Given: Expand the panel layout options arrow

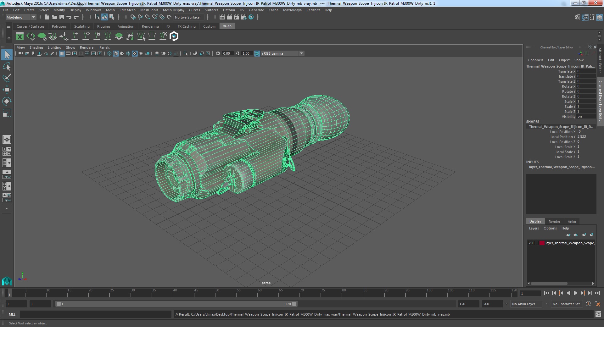Looking at the screenshot, I should pos(7,209).
